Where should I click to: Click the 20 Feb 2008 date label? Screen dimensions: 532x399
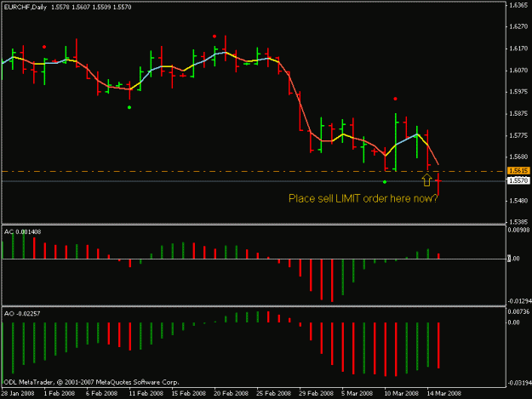point(231,393)
